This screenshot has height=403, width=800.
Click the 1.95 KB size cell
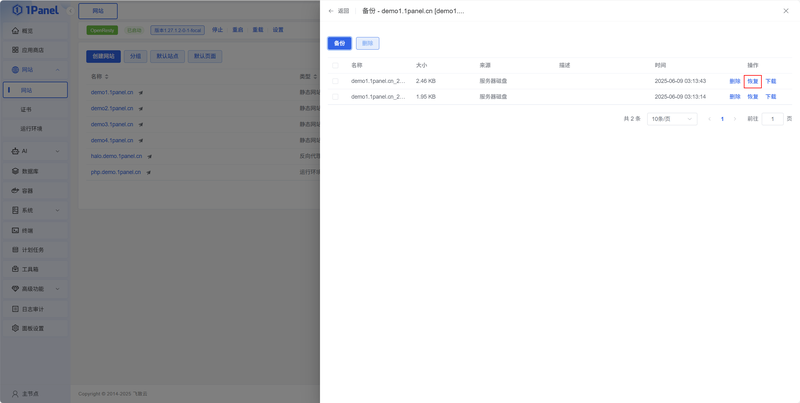click(426, 96)
